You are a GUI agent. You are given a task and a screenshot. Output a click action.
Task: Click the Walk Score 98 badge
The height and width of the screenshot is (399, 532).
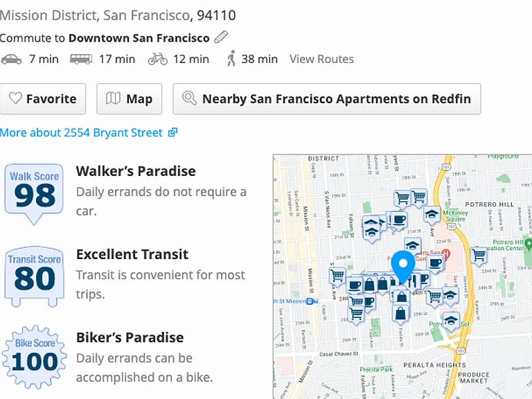coord(34,194)
